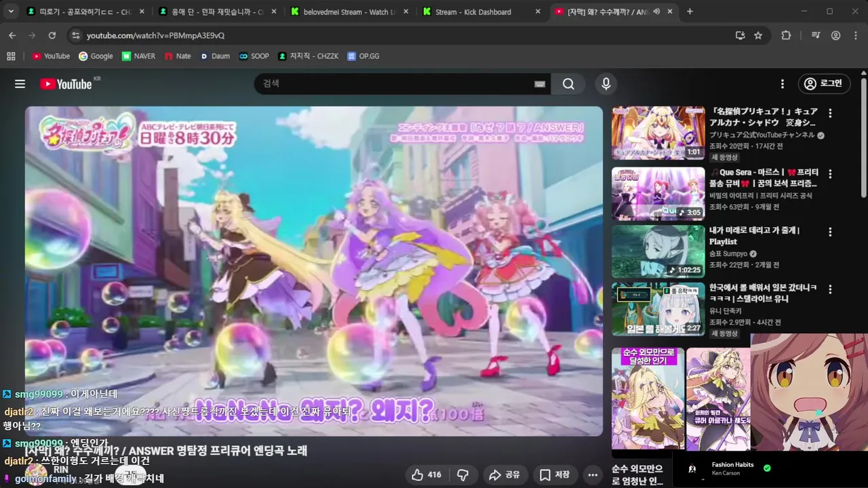This screenshot has height=488, width=868.
Task: Click the install app icon in address bar
Action: click(x=741, y=35)
